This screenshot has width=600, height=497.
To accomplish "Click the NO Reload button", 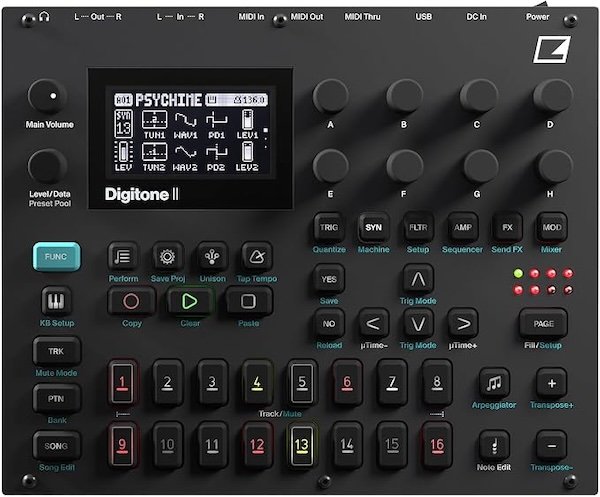I will click(x=329, y=324).
